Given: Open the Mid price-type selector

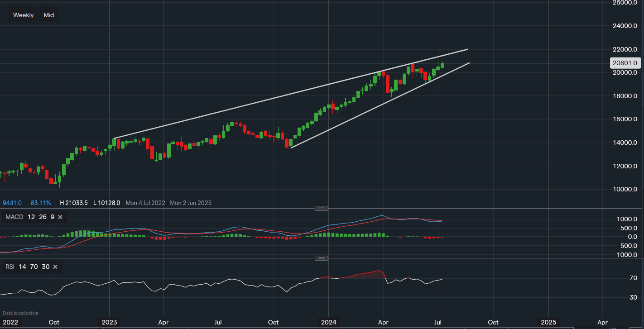Looking at the screenshot, I should [x=48, y=14].
